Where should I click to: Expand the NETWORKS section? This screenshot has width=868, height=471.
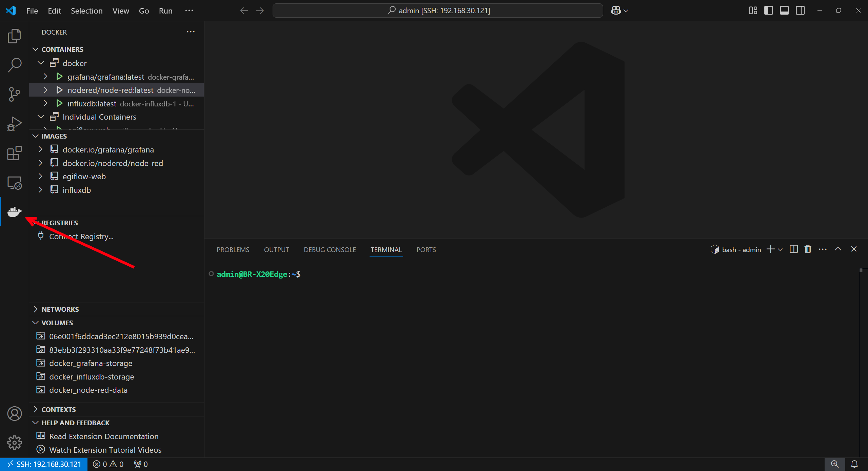click(60, 309)
